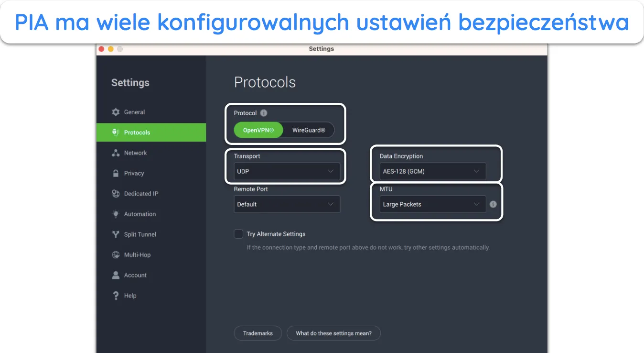Open the General settings section

point(151,112)
